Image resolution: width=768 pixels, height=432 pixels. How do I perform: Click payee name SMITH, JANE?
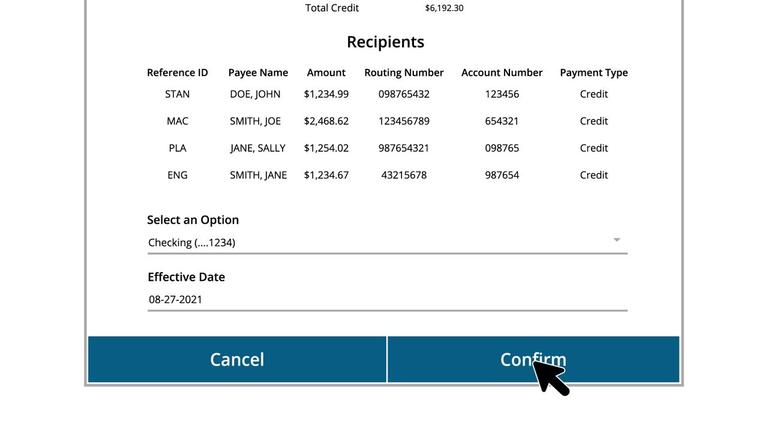(x=258, y=175)
